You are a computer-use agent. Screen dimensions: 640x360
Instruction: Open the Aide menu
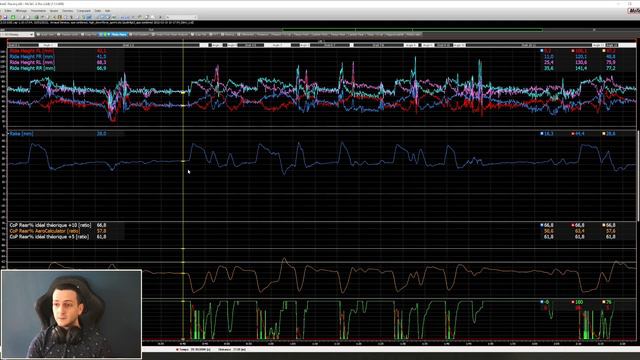[107, 11]
